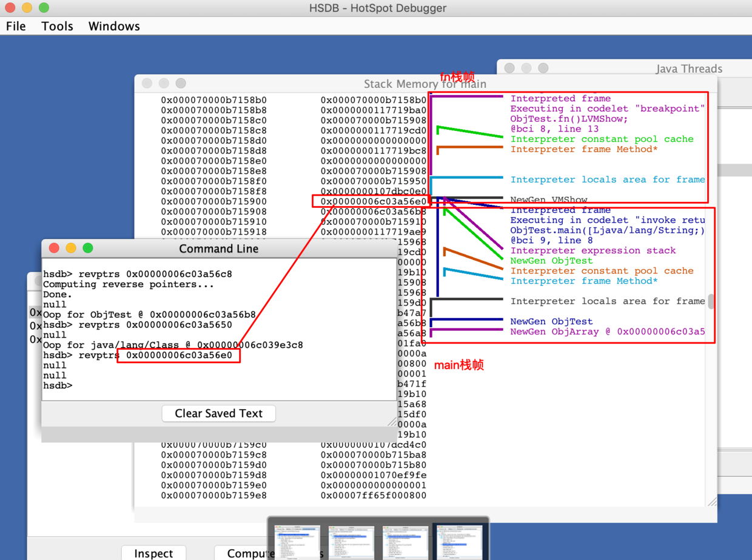Screen dimensions: 752x560
Task: Click the green zoom button of HSDB window
Action: click(44, 8)
